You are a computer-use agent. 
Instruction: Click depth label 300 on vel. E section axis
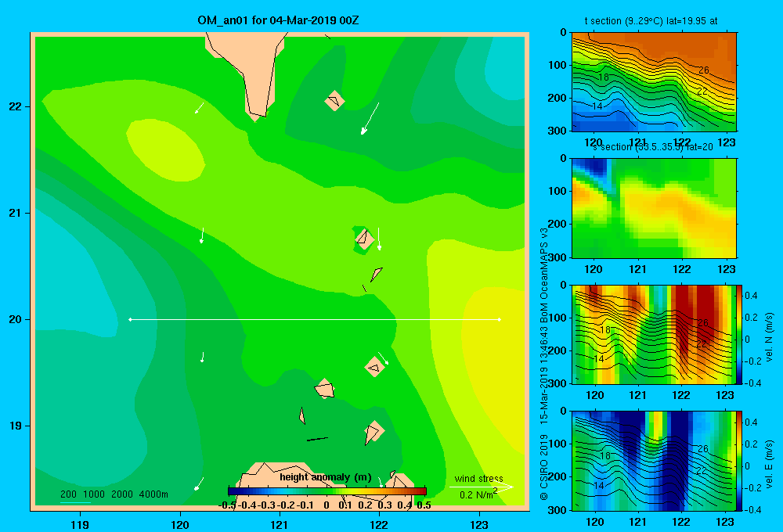[556, 509]
